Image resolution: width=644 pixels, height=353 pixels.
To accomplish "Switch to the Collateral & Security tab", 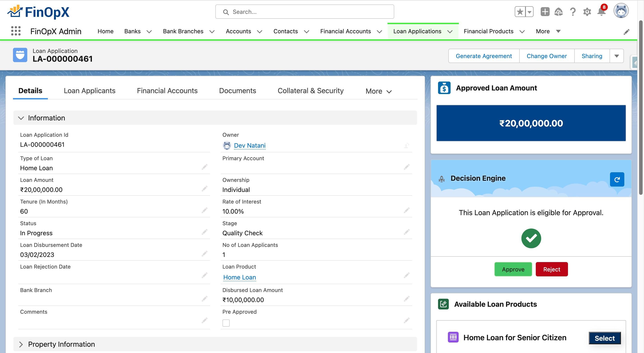I will coord(311,91).
